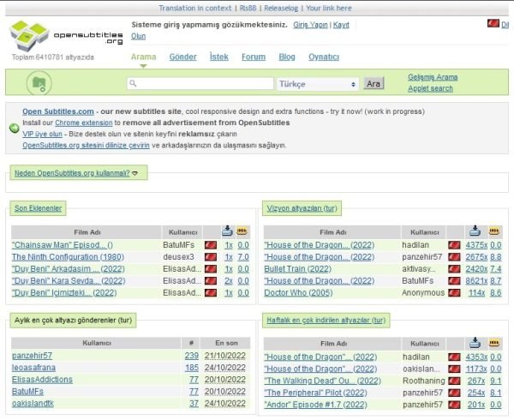Open the Türkçe language dropdown
This screenshot has height=420, width=514.
point(317,84)
